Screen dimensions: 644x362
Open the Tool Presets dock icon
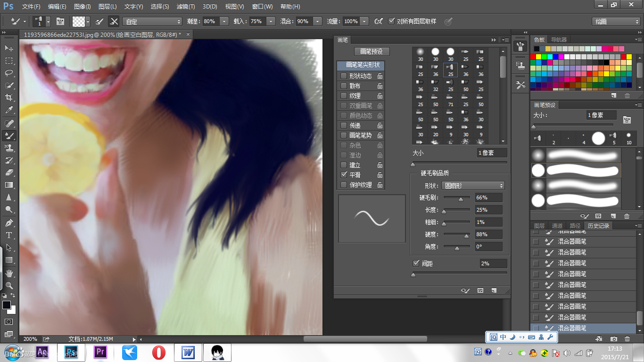520,85
